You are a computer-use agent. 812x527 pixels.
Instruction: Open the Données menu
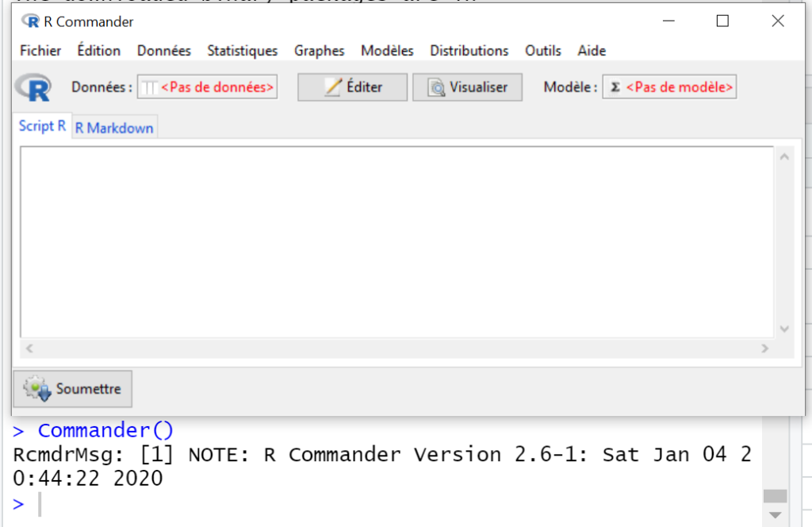pyautogui.click(x=163, y=50)
